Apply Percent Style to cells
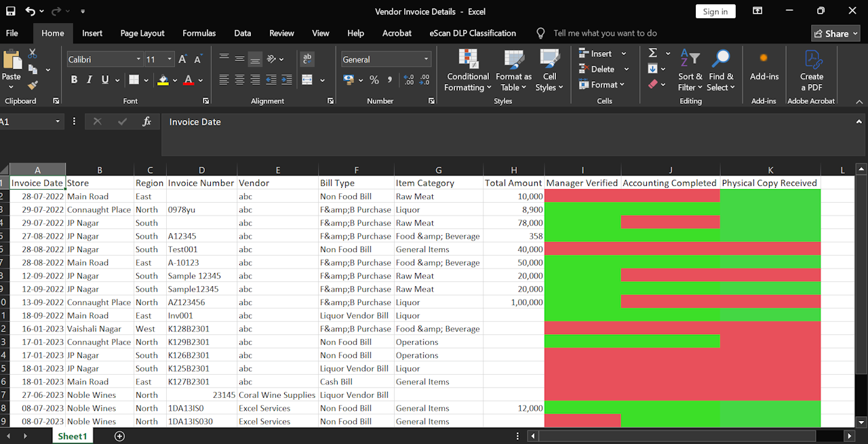 [374, 80]
